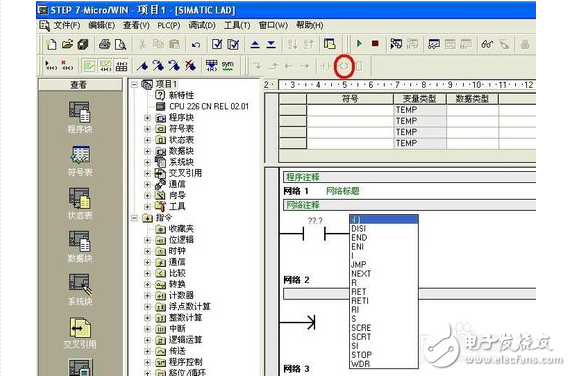Click the Print icon in the toolbar

105,44
